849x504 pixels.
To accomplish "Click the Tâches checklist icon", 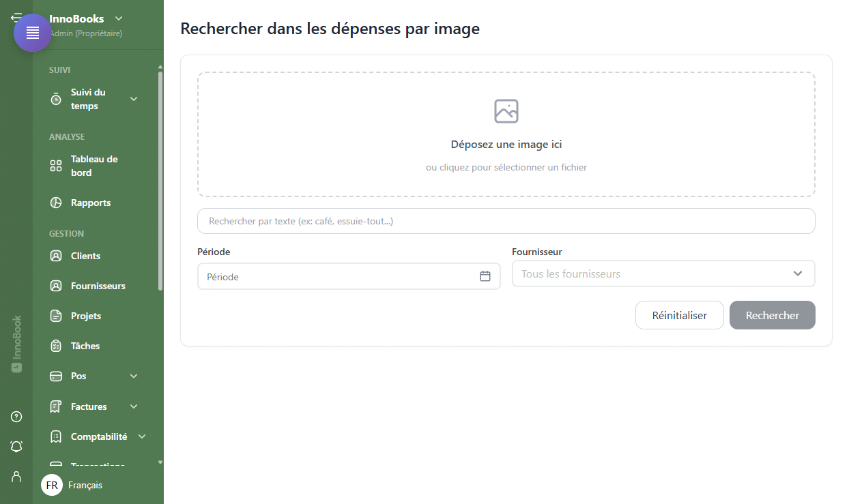I will 56,346.
